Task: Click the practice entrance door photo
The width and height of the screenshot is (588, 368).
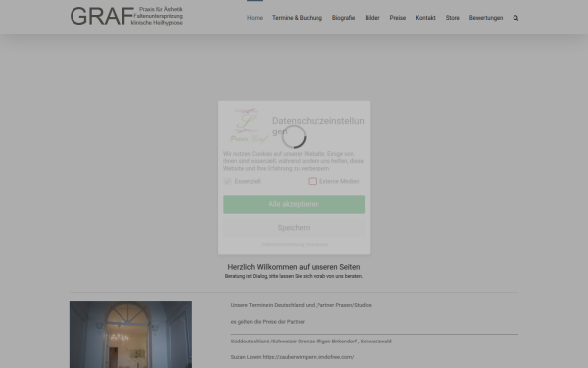Action: [130, 335]
